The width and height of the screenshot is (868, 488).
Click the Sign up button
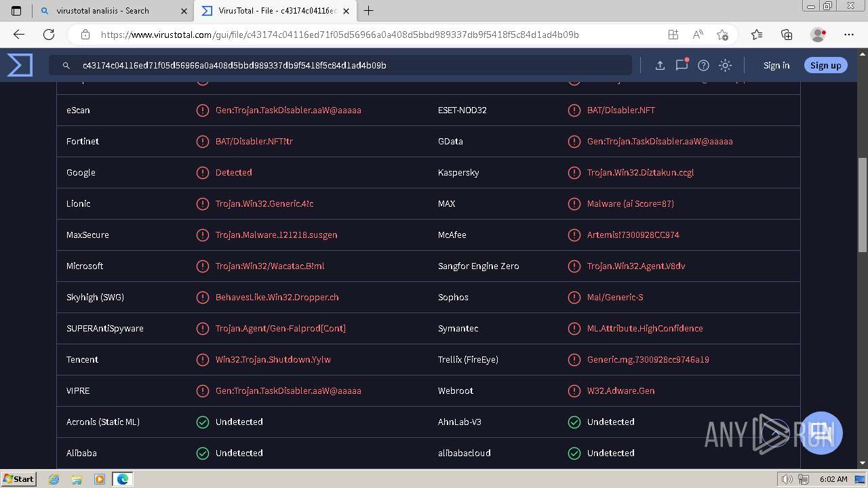pyautogui.click(x=825, y=65)
